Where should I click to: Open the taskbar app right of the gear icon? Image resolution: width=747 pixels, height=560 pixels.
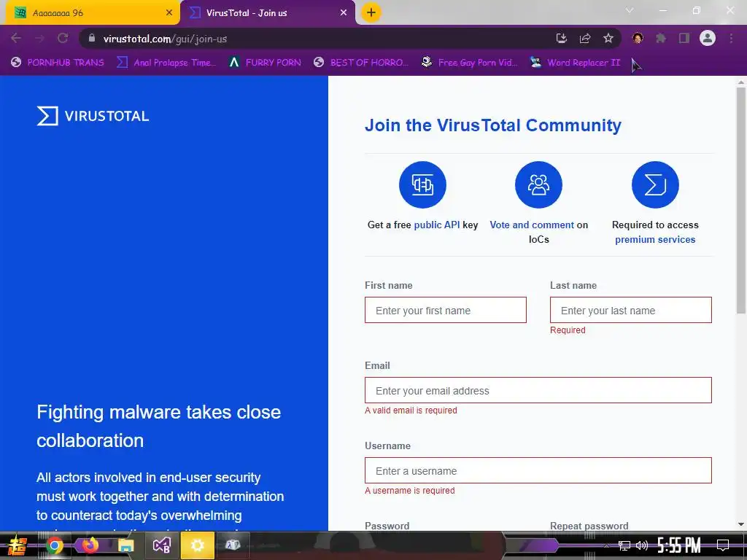[233, 545]
